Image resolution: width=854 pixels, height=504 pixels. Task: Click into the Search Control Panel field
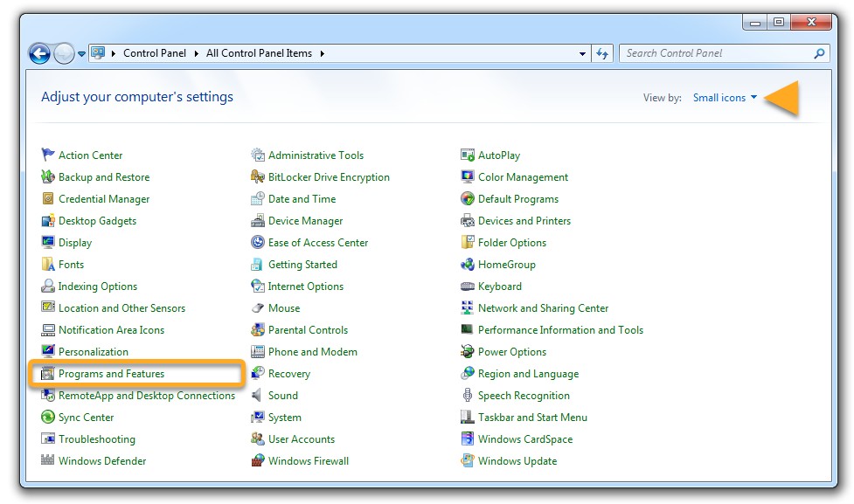(717, 53)
